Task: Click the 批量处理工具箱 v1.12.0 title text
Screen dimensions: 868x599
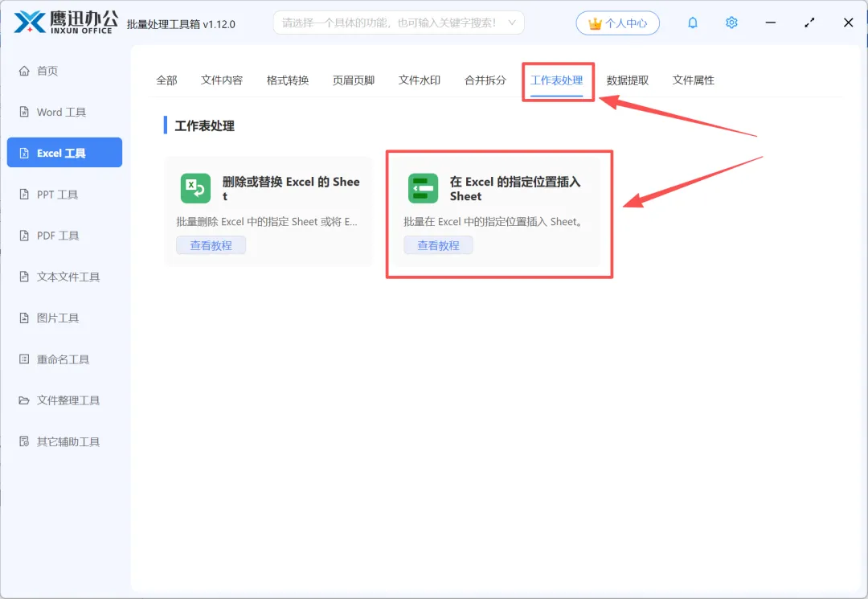Action: click(181, 24)
